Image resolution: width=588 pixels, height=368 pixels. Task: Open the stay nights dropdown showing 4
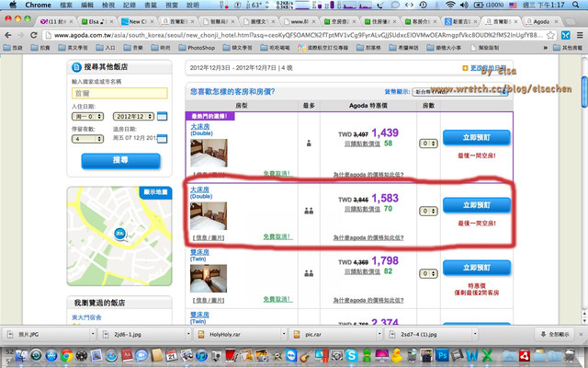87,139
